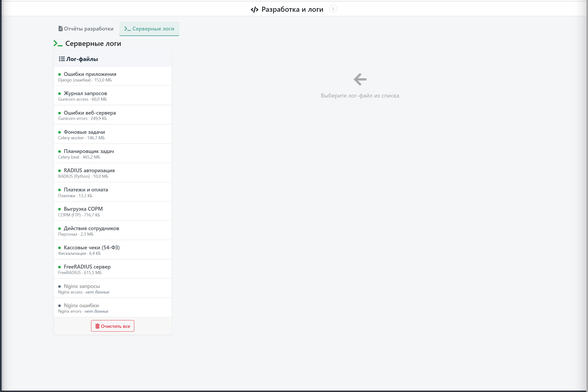Click the Django (ошибки) · 153,0 МБ subtitle

pyautogui.click(x=85, y=80)
